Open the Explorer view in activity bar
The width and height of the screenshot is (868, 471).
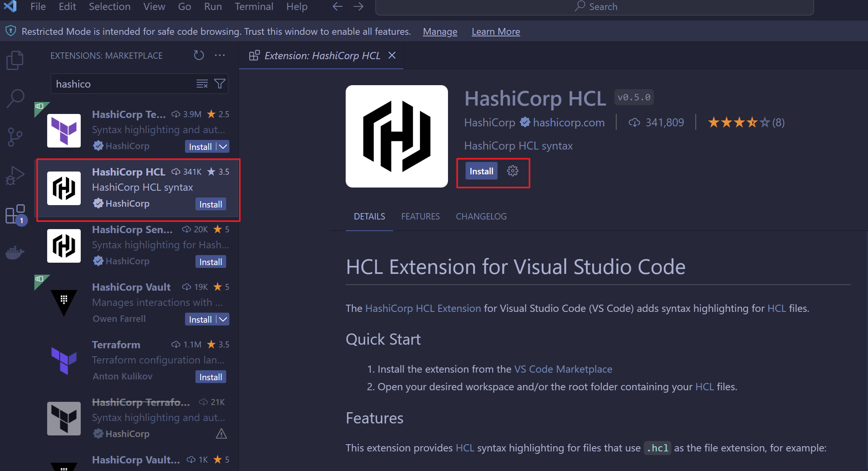tap(15, 60)
